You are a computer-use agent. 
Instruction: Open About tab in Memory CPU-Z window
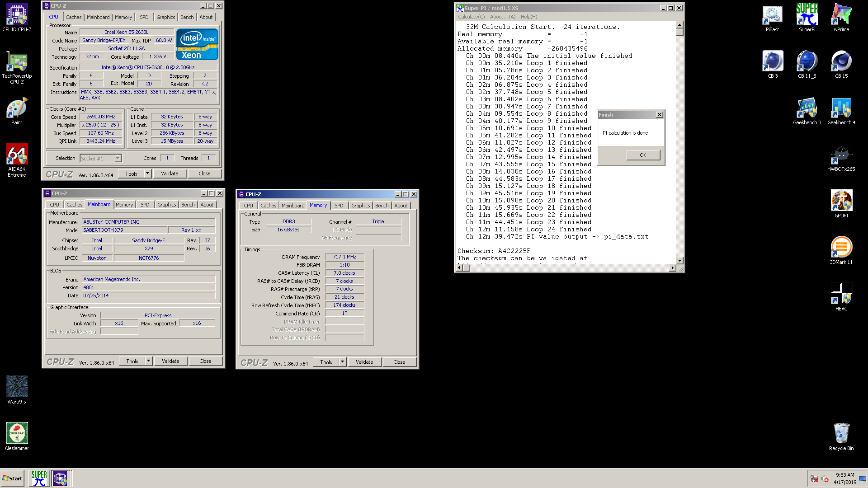401,206
